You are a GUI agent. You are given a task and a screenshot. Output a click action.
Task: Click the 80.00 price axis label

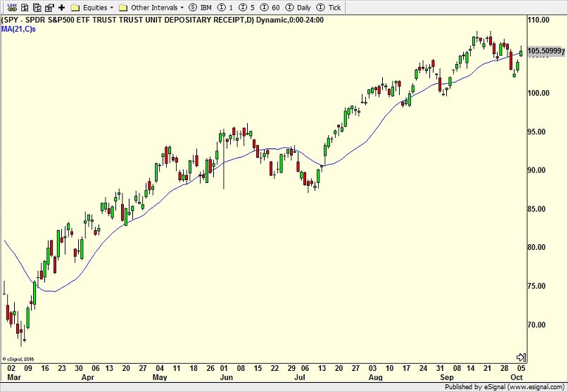coord(536,248)
